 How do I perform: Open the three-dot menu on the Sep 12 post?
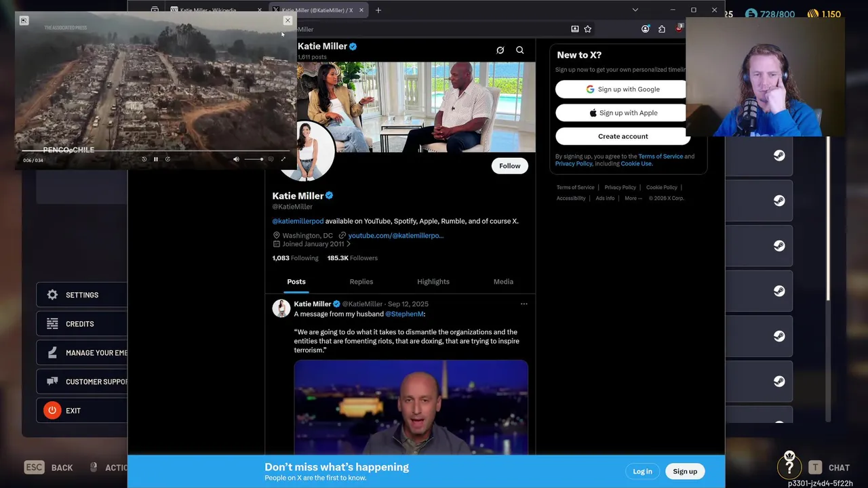coord(524,304)
